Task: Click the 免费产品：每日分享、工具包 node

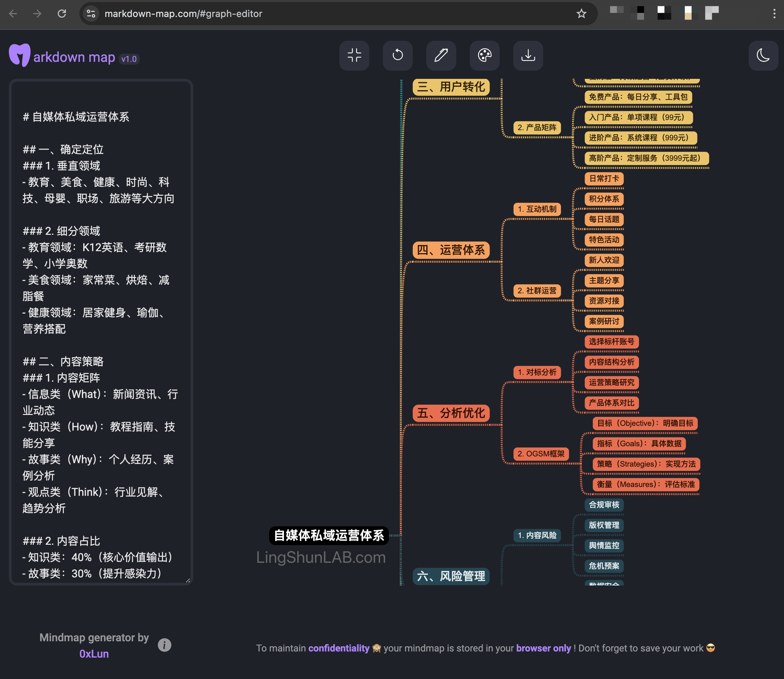Action: (x=638, y=97)
